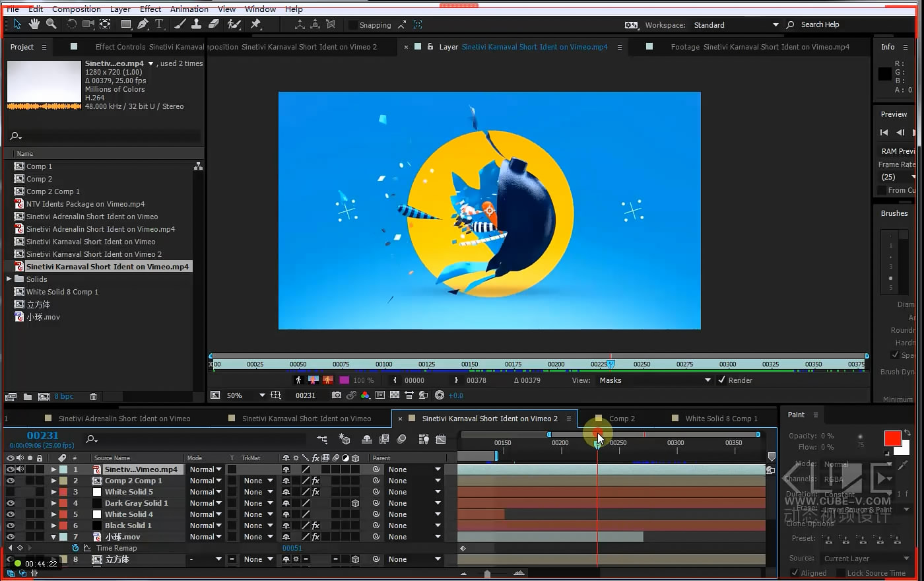Select the Clone Stamp tool
924x581 pixels.
pyautogui.click(x=197, y=24)
